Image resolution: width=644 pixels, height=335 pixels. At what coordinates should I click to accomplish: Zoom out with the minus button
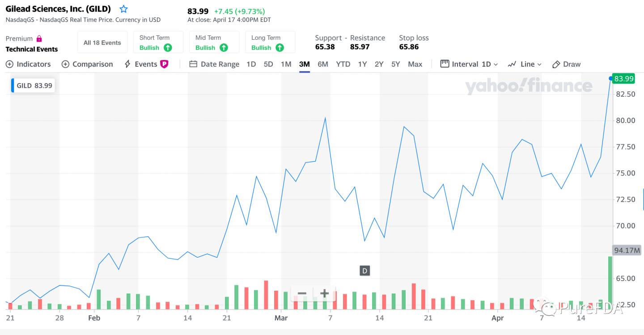302,294
